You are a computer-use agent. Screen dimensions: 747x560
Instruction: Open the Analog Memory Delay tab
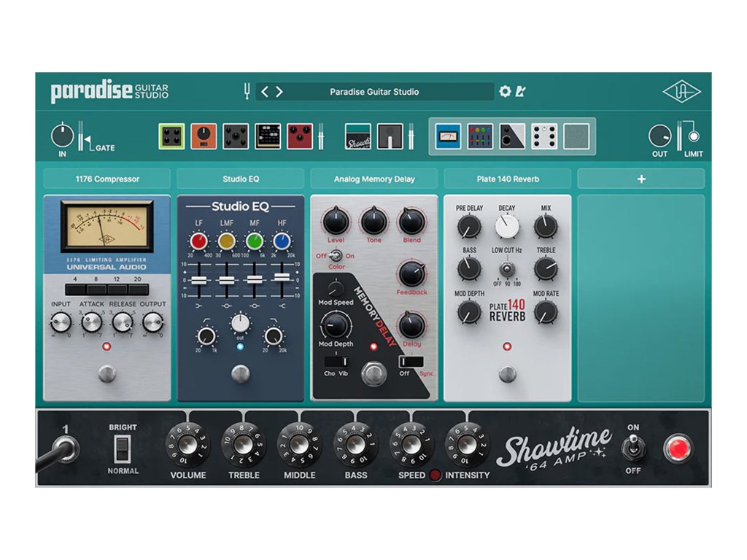[374, 179]
